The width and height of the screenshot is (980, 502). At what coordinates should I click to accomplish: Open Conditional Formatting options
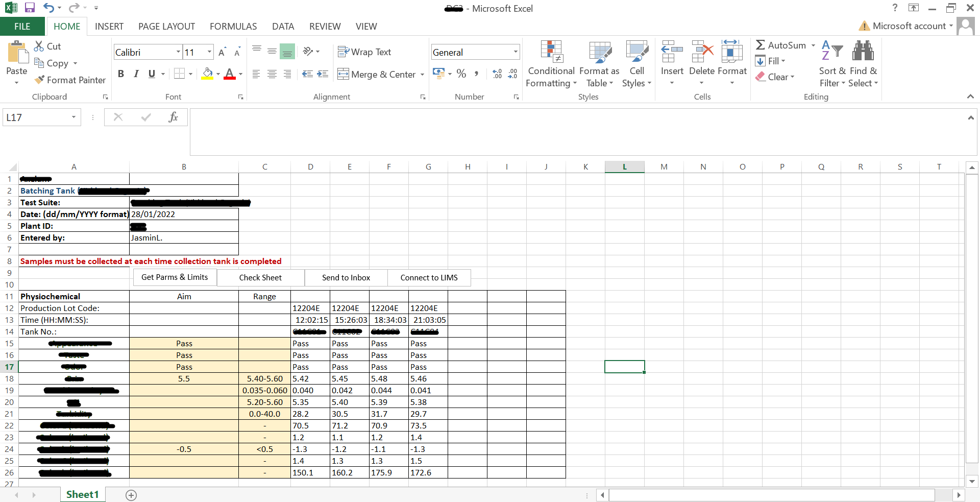[551, 64]
